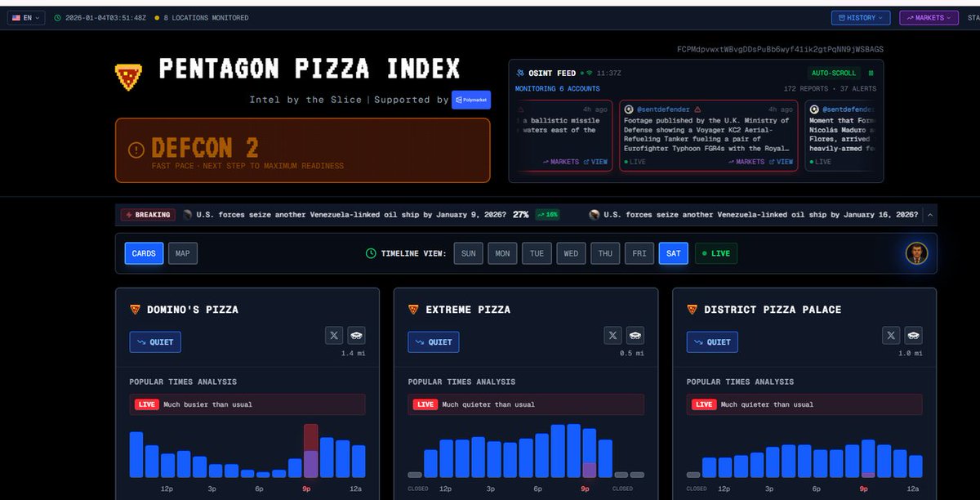Select TUE in the timeline view
The width and height of the screenshot is (980, 500).
tap(537, 253)
